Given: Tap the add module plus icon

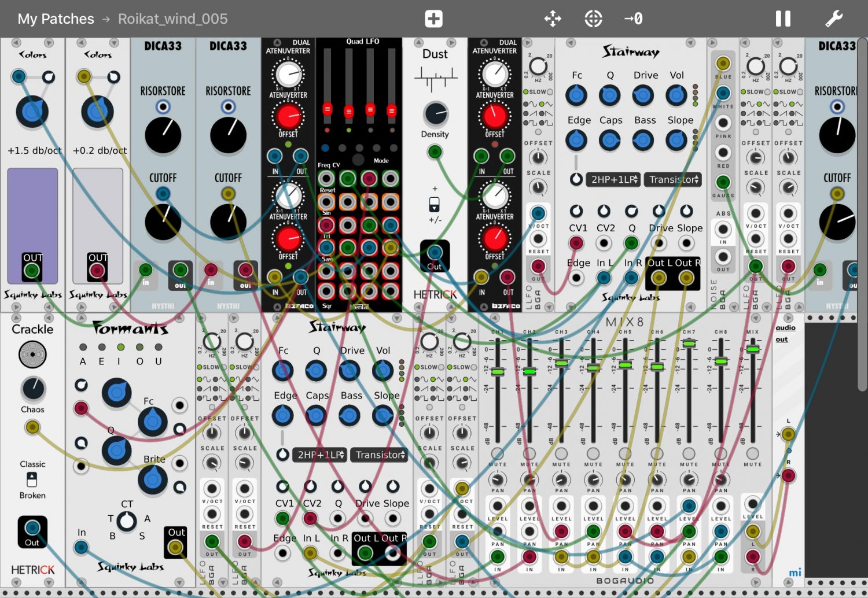Looking at the screenshot, I should click(433, 19).
